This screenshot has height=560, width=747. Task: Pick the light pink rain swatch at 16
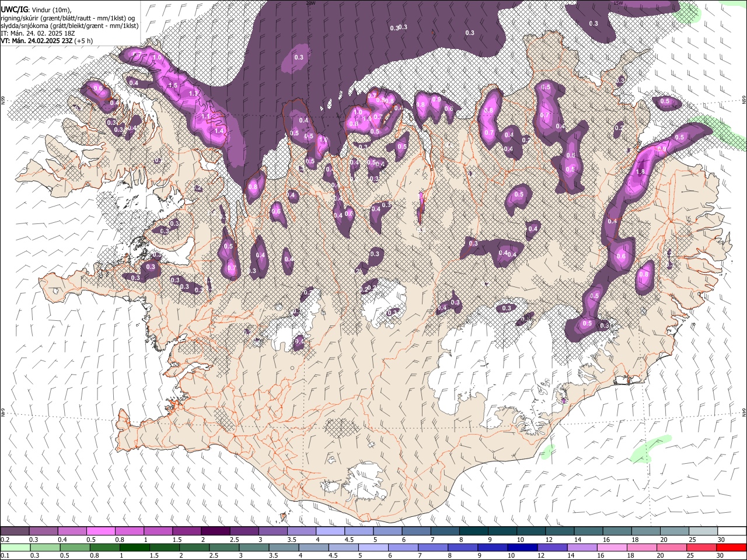coord(612,548)
